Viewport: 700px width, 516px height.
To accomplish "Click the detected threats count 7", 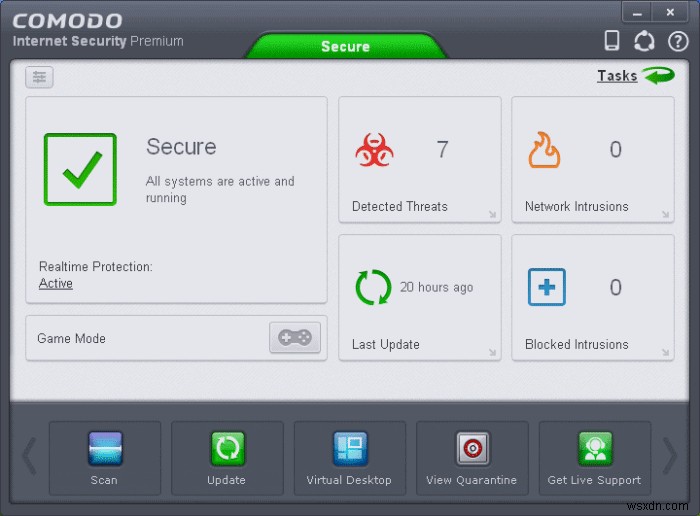I will tap(442, 149).
